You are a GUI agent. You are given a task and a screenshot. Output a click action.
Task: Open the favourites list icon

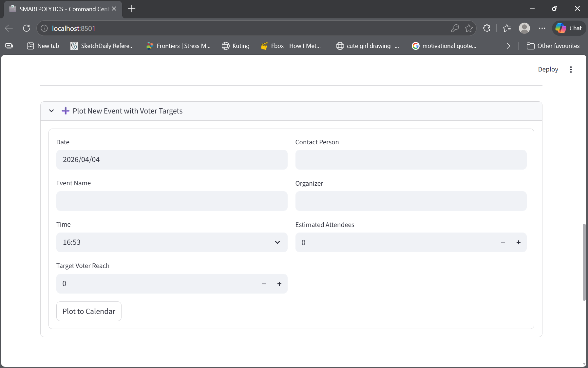click(506, 28)
